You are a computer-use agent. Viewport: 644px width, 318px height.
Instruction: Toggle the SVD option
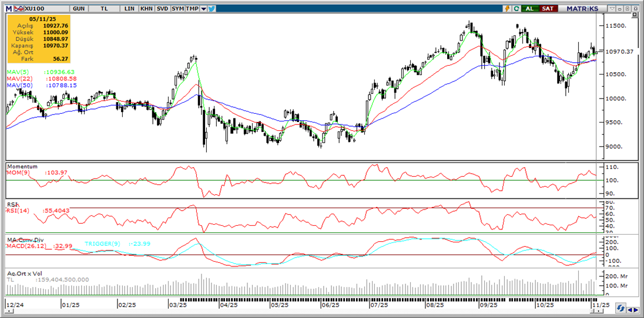(162, 9)
